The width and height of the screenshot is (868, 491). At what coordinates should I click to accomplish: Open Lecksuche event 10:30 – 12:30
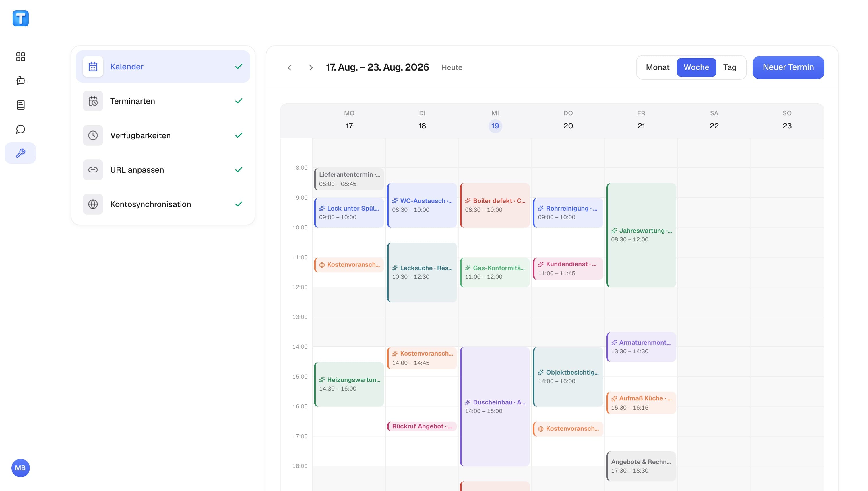point(422,272)
